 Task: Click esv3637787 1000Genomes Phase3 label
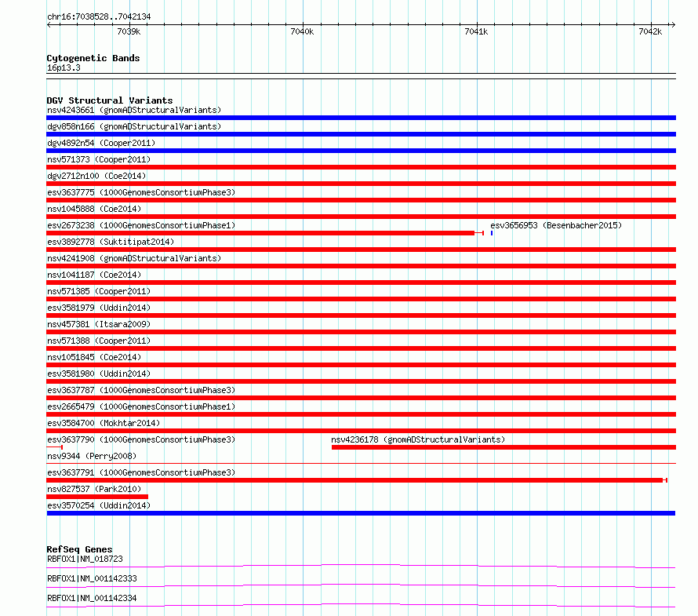(x=141, y=390)
